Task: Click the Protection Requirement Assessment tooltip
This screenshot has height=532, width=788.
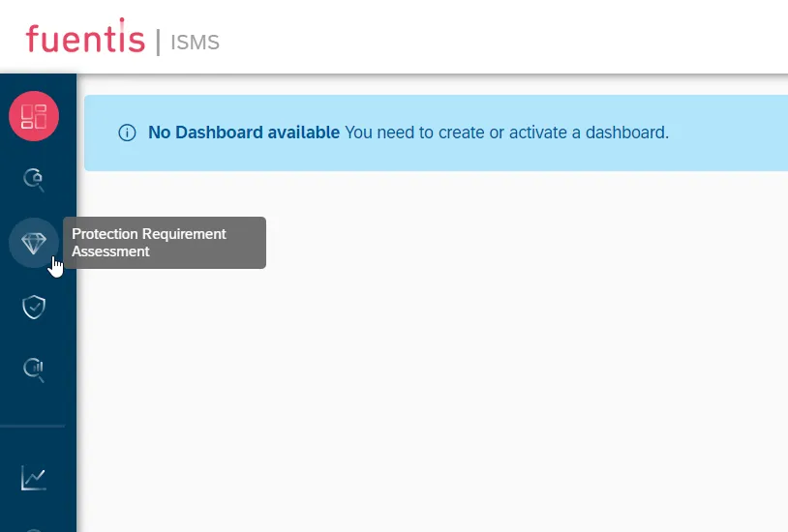Action: point(165,243)
